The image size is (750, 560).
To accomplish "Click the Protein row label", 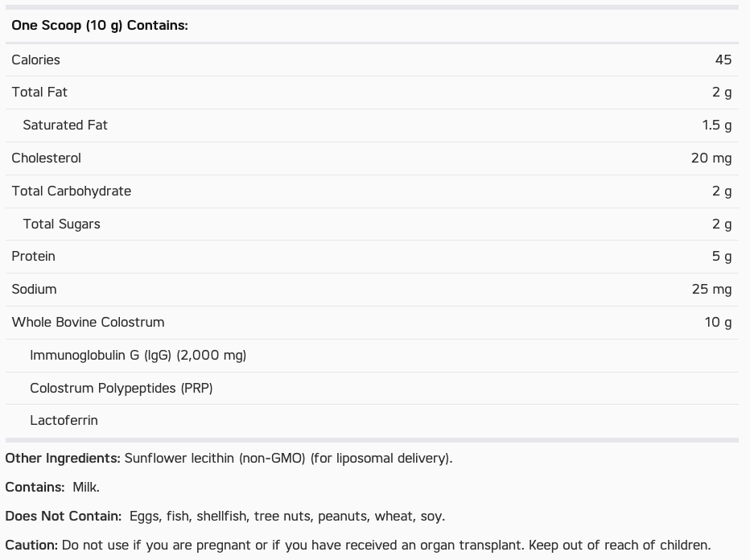I will tap(34, 256).
